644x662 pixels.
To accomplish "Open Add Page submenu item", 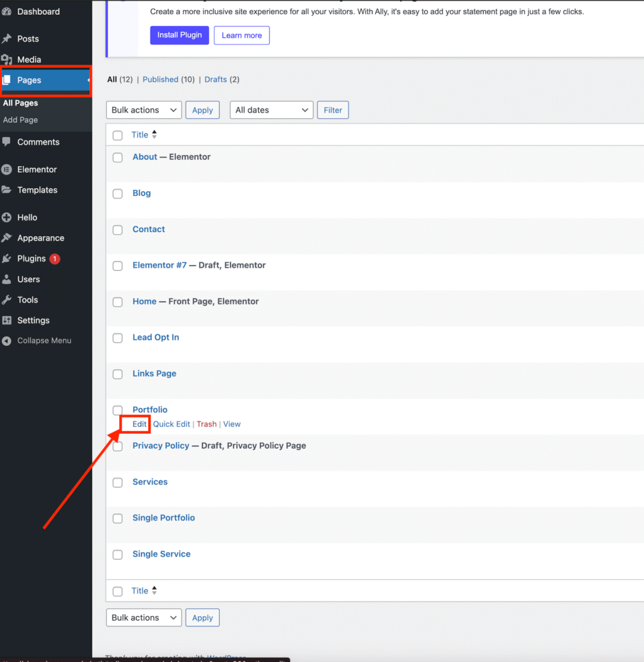I will [21, 120].
